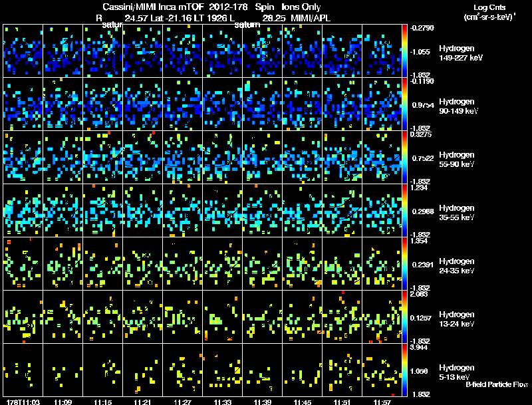
Task: Click the color scale bar for 55-90 keV
Action: 404,158
